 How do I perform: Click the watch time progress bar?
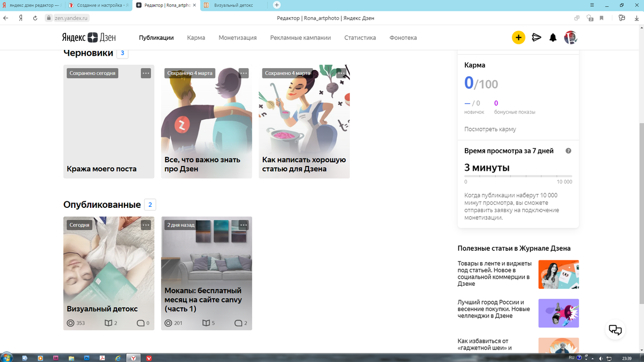coord(518,176)
